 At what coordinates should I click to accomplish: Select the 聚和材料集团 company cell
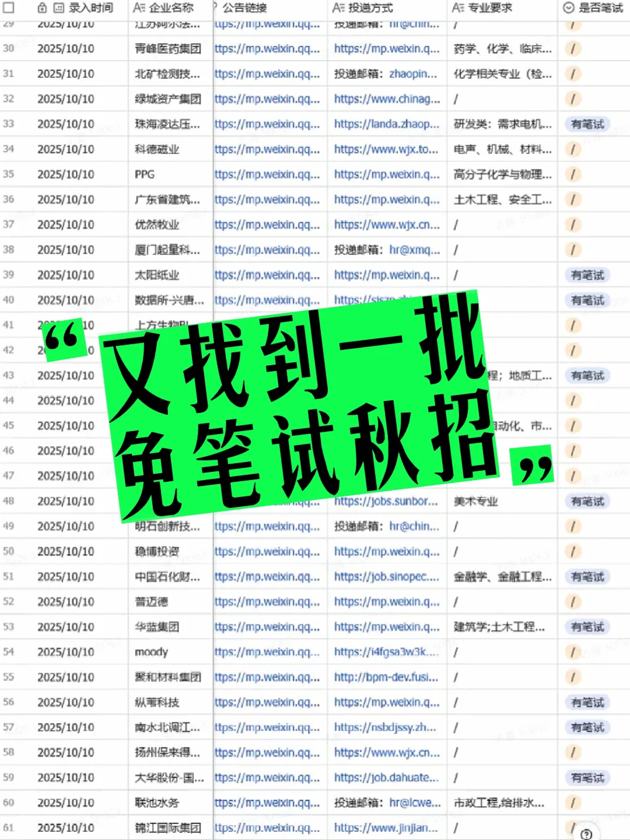(x=170, y=677)
